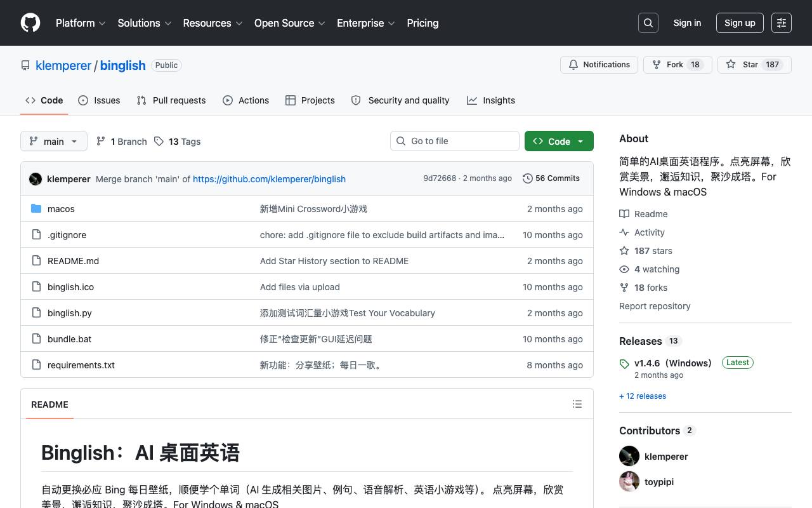Click the branch icon beside 1 Branch
The height and width of the screenshot is (508, 812).
(x=101, y=141)
